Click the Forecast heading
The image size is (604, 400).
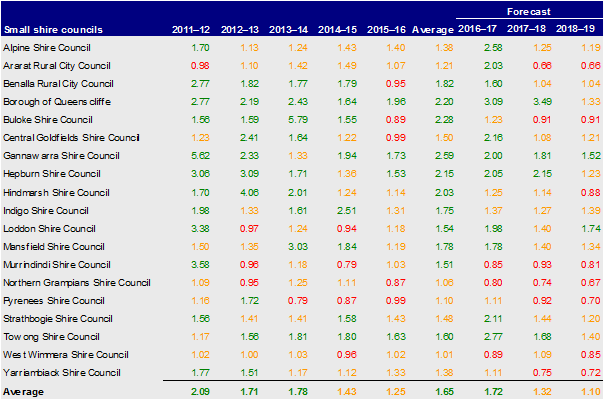528,12
